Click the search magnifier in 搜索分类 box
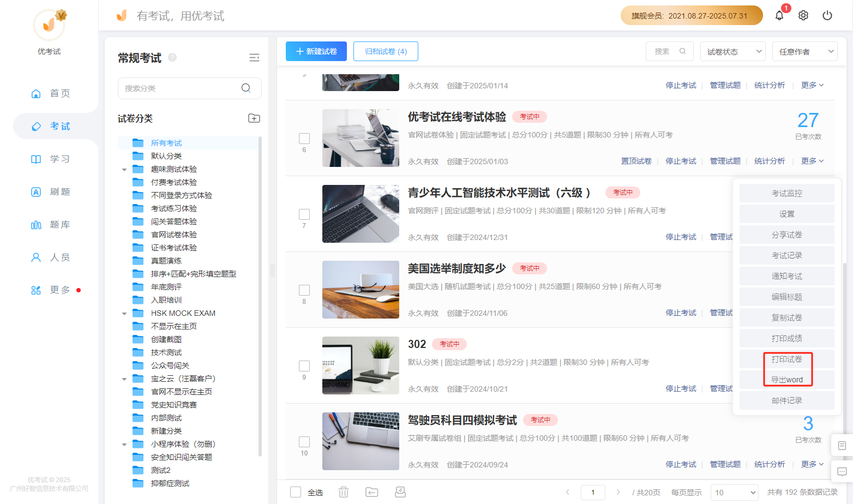Image resolution: width=853 pixels, height=504 pixels. click(x=246, y=88)
